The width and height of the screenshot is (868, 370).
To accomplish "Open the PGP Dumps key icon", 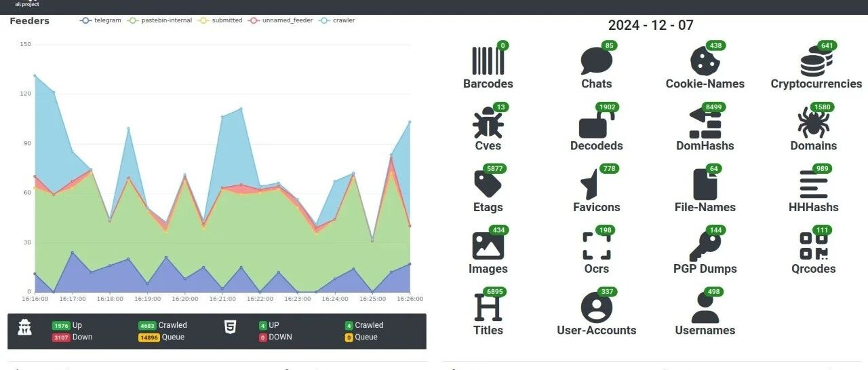I will click(x=705, y=246).
